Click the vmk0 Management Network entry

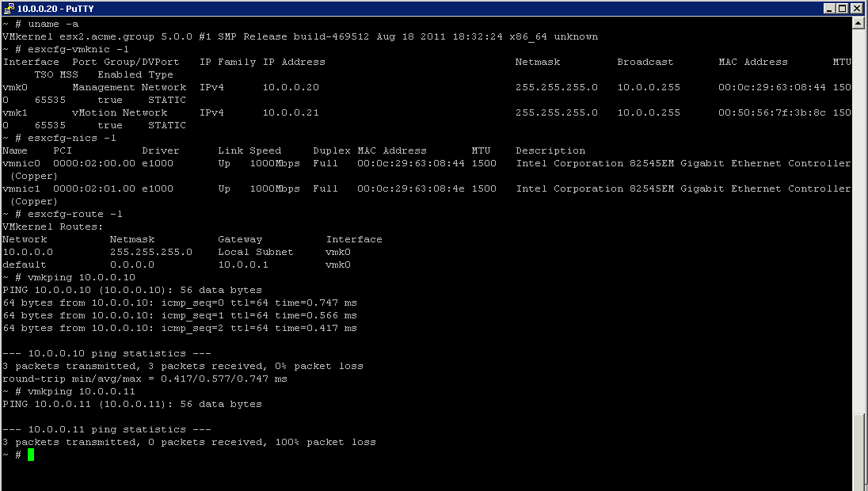tap(95, 87)
